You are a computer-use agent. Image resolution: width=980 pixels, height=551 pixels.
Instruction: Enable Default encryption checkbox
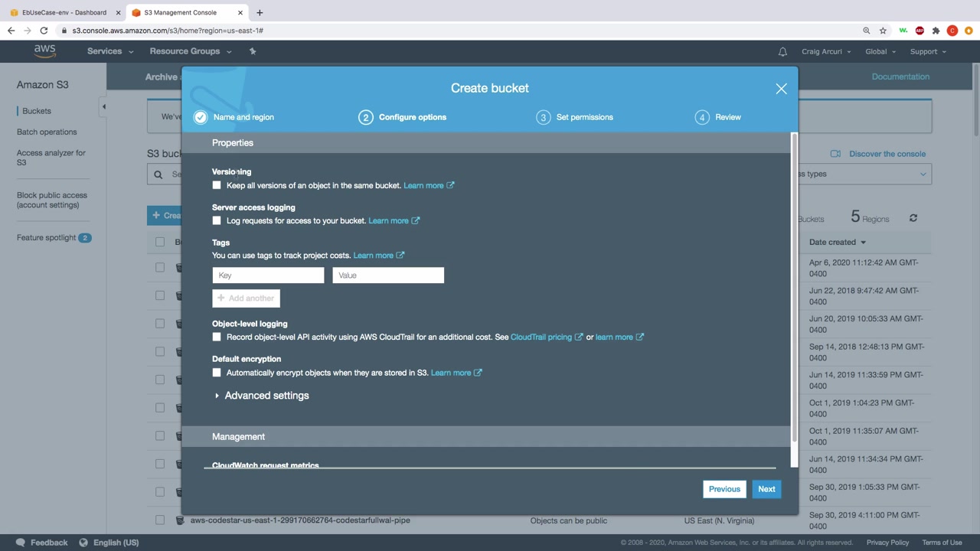tap(217, 373)
